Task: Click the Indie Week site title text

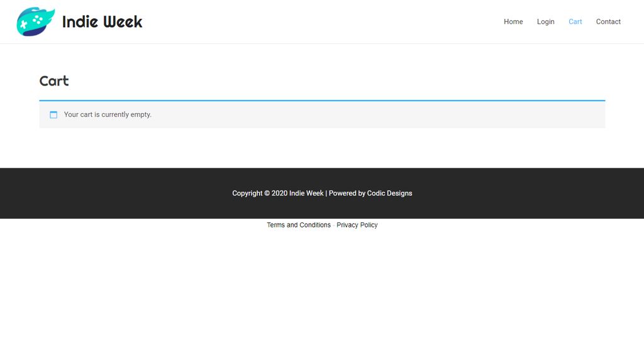Action: pyautogui.click(x=102, y=22)
